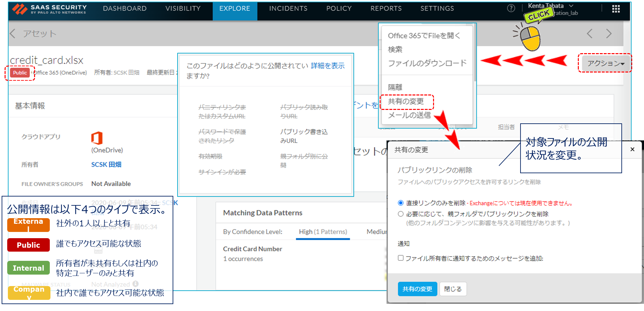Select the High (1 Patterns) confidence tab

tap(323, 232)
